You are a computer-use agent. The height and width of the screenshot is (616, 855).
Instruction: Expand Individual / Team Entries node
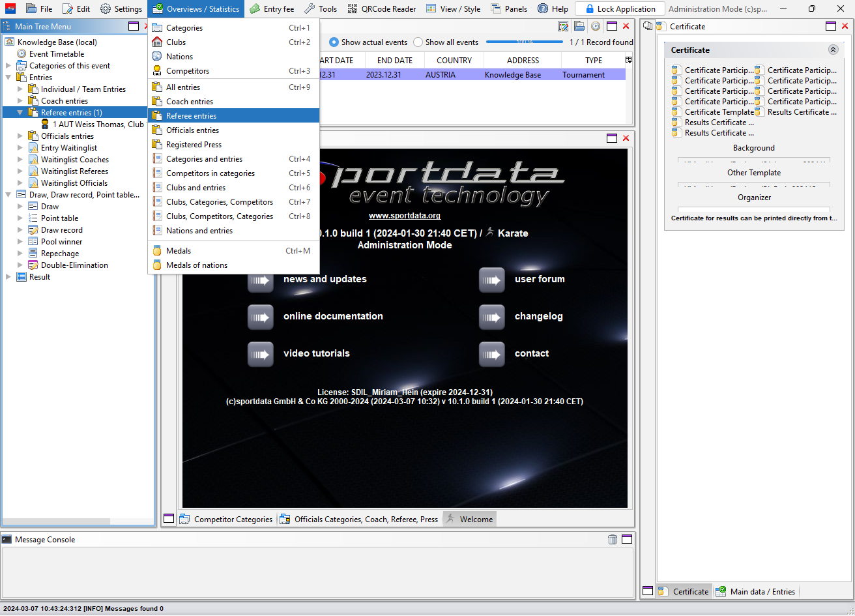click(20, 89)
